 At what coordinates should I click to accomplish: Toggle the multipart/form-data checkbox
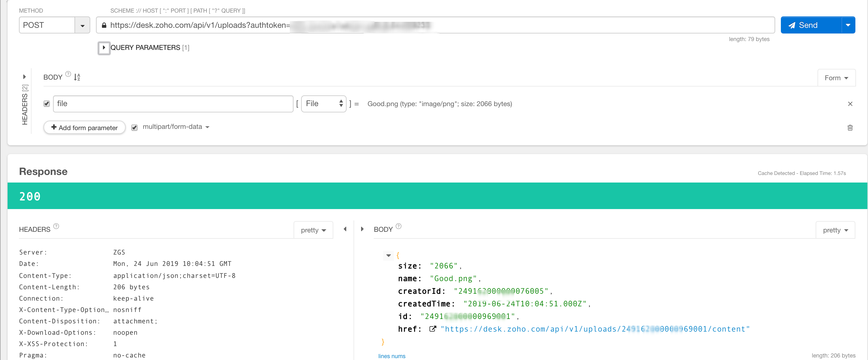tap(134, 127)
